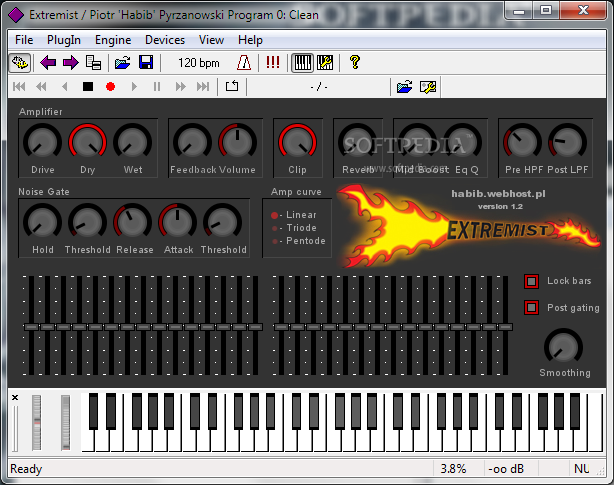Go to next program with right arrow
614x485 pixels.
point(71,63)
